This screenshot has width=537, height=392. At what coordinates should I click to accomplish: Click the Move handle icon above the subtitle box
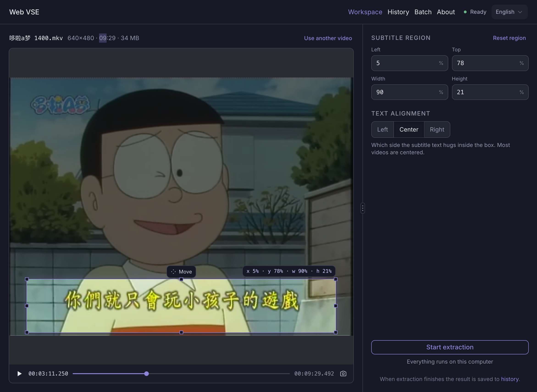[x=174, y=272]
